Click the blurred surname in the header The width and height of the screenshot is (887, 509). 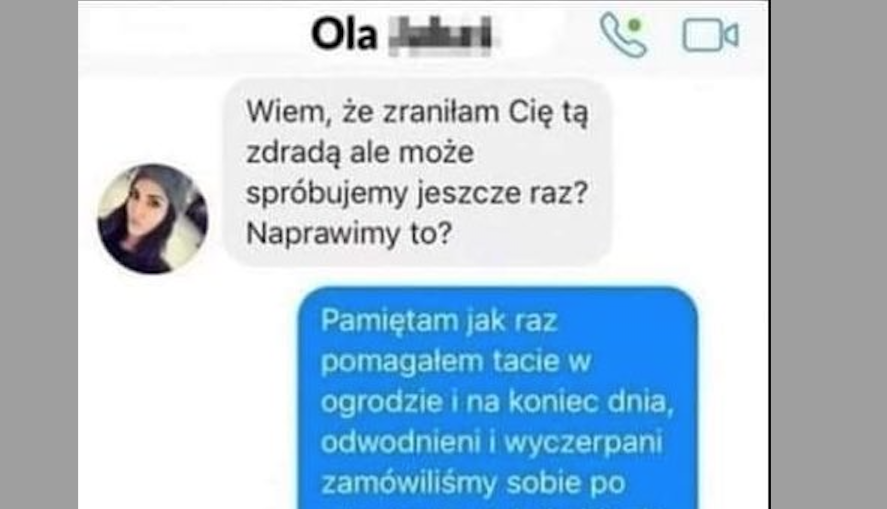coord(442,35)
